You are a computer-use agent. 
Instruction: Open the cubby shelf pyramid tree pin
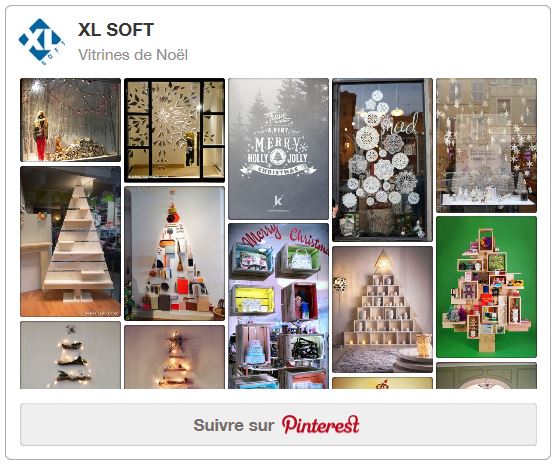pyautogui.click(x=383, y=310)
